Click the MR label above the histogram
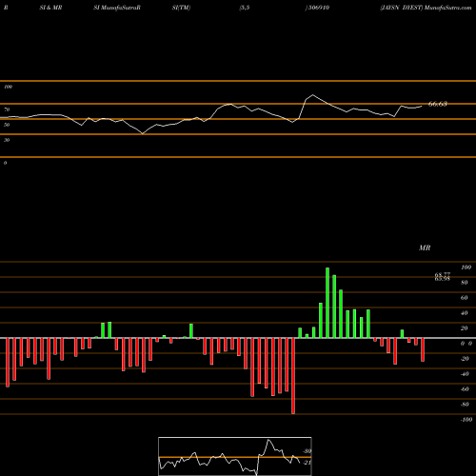476x476 pixels. 425,248
